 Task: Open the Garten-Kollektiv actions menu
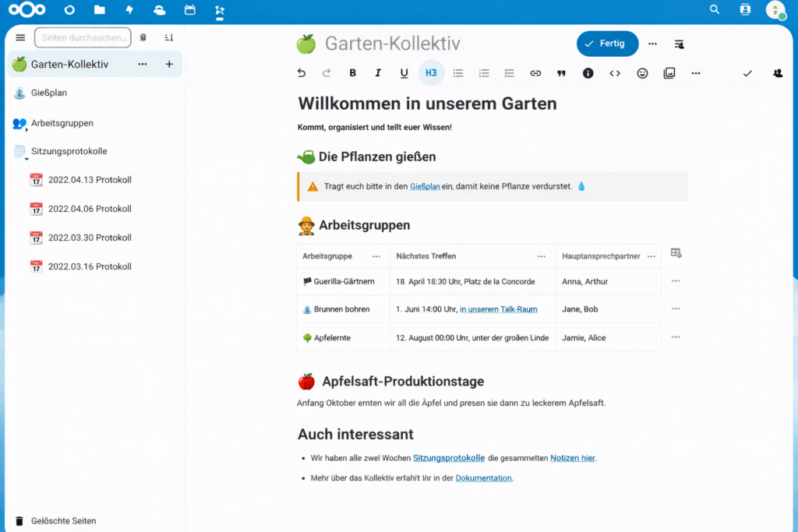pyautogui.click(x=143, y=64)
